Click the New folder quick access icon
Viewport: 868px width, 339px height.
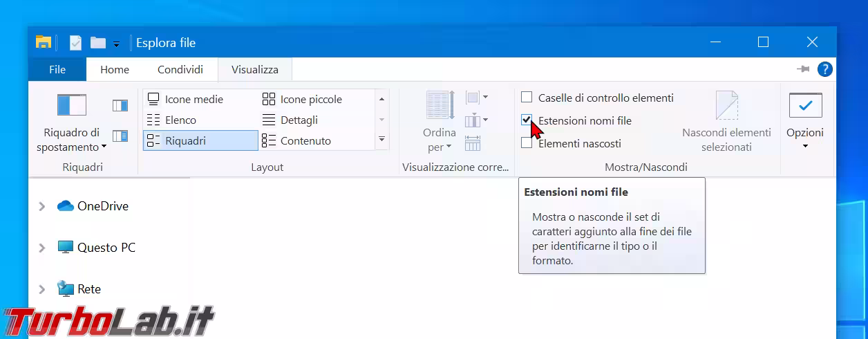click(98, 43)
